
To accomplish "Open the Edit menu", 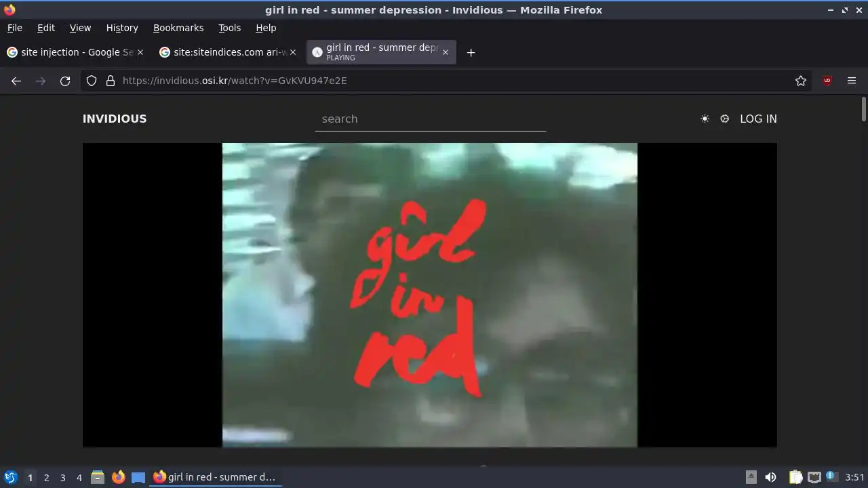I will point(46,28).
